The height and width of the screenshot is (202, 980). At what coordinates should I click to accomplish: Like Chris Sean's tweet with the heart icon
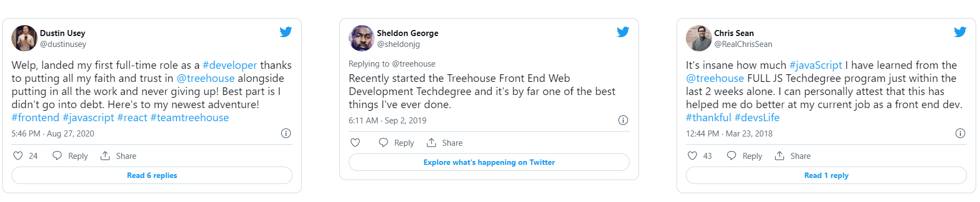(x=692, y=156)
